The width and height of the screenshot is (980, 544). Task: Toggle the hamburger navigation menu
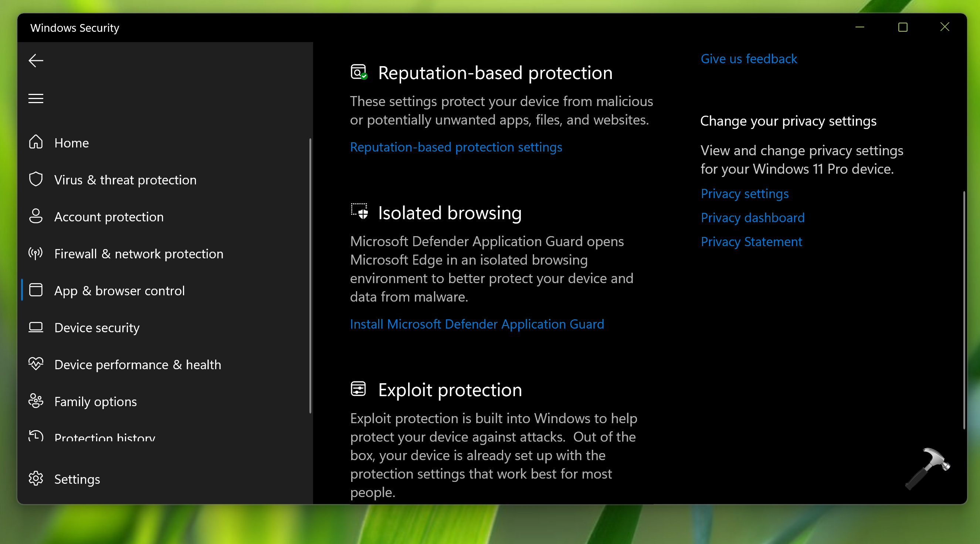(36, 99)
